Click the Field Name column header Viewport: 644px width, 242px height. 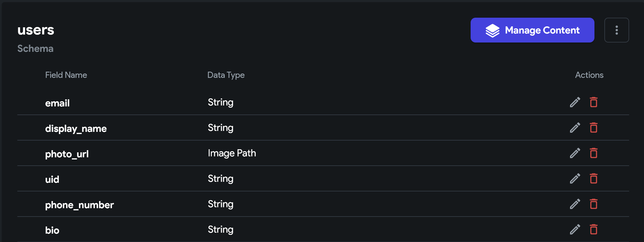(66, 75)
